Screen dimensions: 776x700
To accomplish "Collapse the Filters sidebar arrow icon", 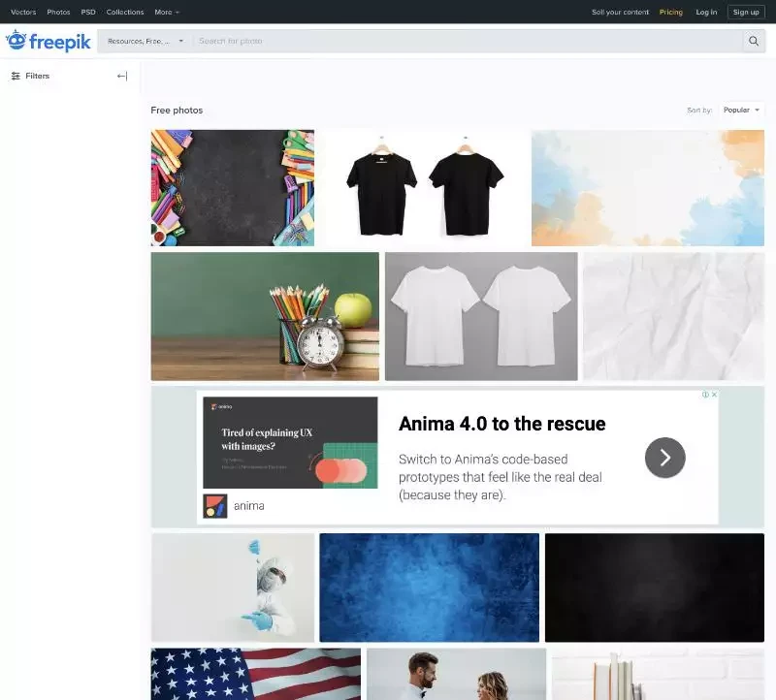I will [122, 77].
